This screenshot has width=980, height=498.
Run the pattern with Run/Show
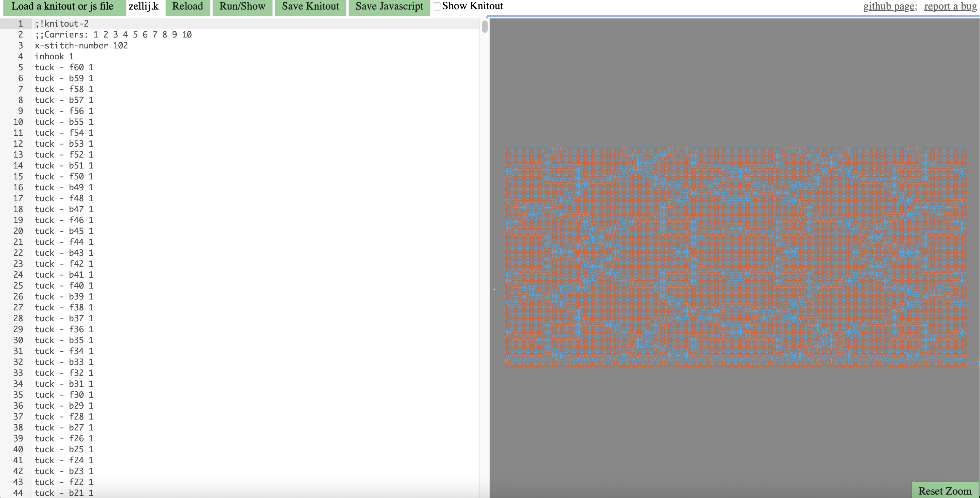(x=242, y=6)
